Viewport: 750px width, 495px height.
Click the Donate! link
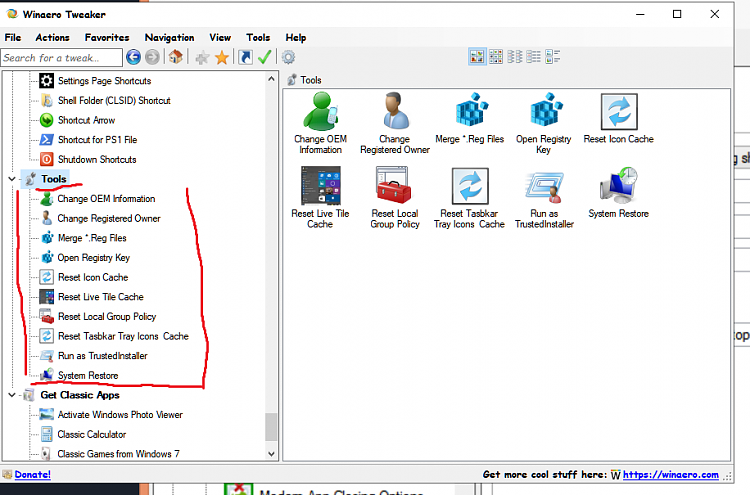[33, 474]
